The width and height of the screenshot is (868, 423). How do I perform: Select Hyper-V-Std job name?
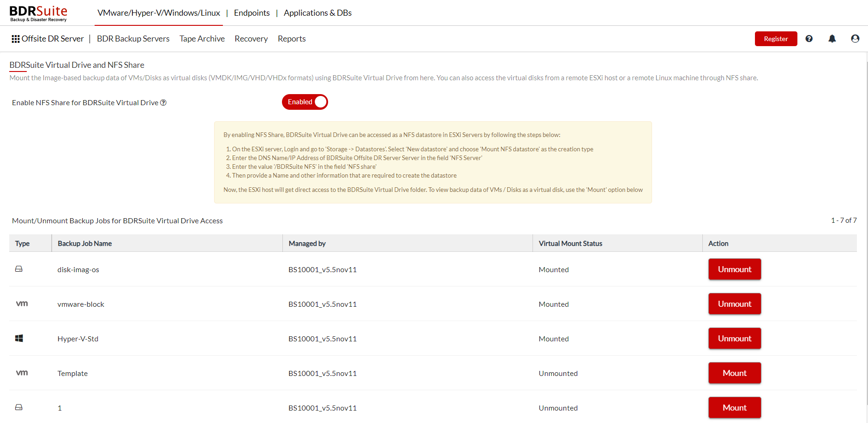point(78,339)
